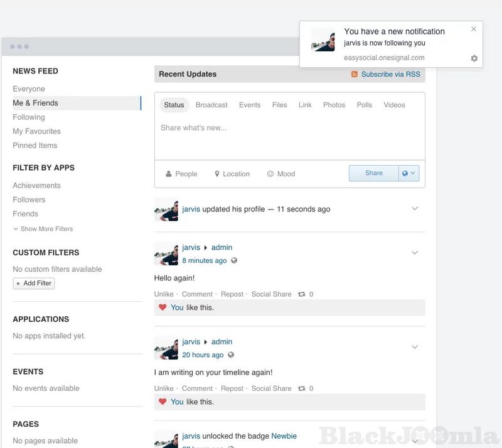502x448 pixels.
Task: Click the RSS feed icon
Action: [x=355, y=74]
